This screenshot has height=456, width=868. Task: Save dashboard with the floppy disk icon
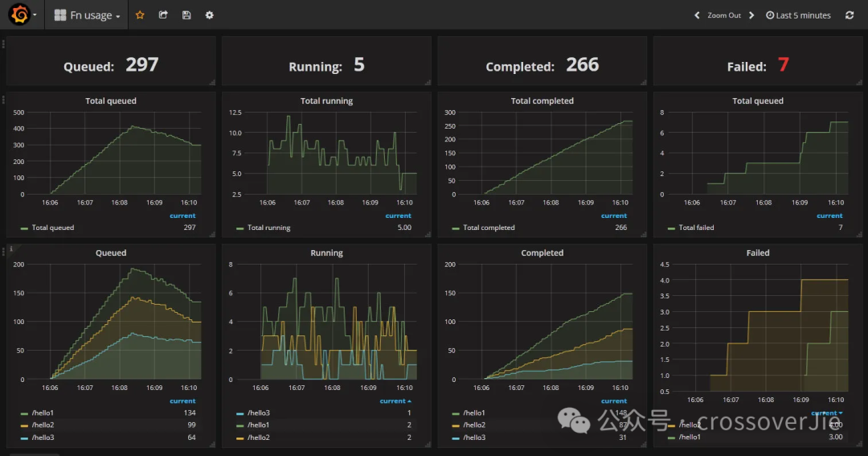pos(186,15)
